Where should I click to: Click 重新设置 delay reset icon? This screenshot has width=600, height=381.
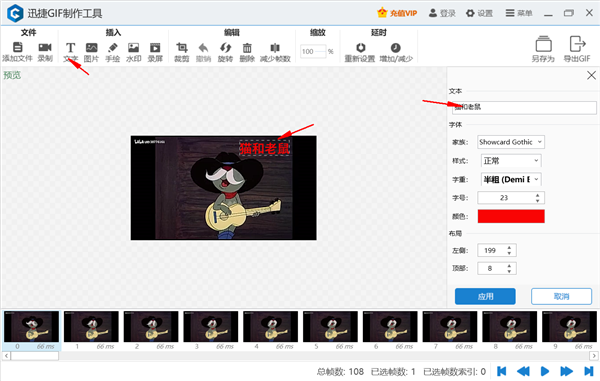(360, 47)
